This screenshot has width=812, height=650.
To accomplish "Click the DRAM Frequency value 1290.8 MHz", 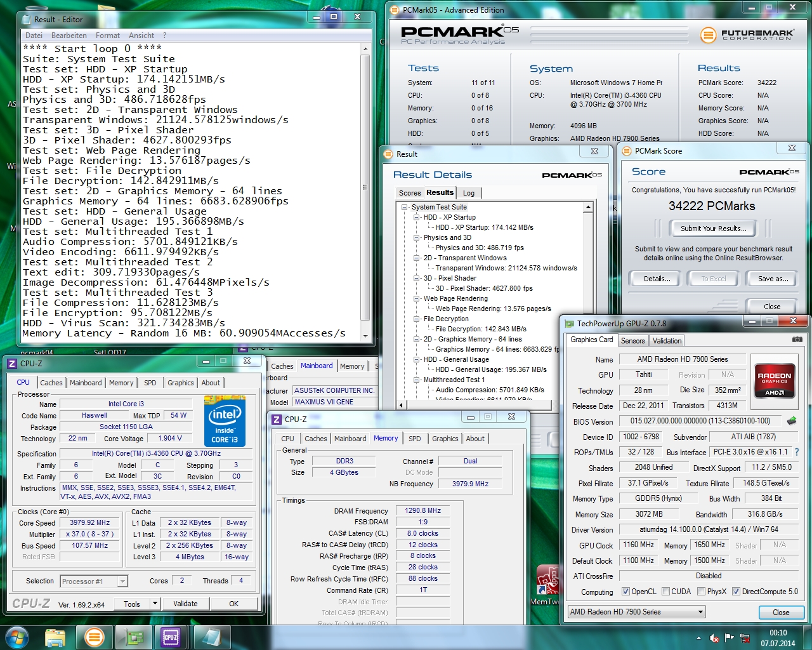I will [x=422, y=510].
